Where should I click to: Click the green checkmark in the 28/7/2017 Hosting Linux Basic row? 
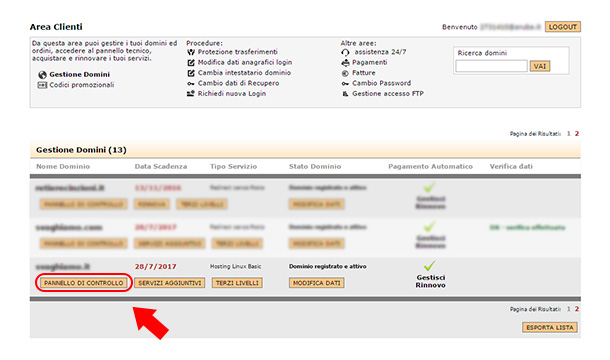pyautogui.click(x=429, y=266)
